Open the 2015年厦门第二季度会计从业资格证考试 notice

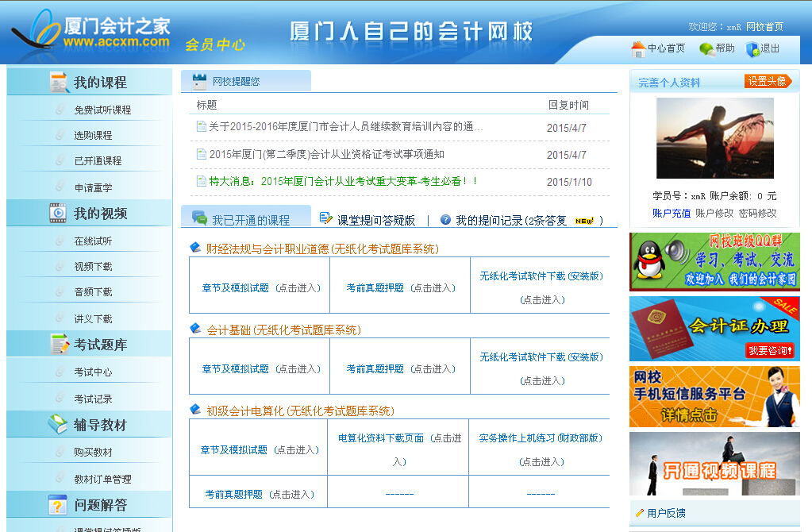(326, 155)
